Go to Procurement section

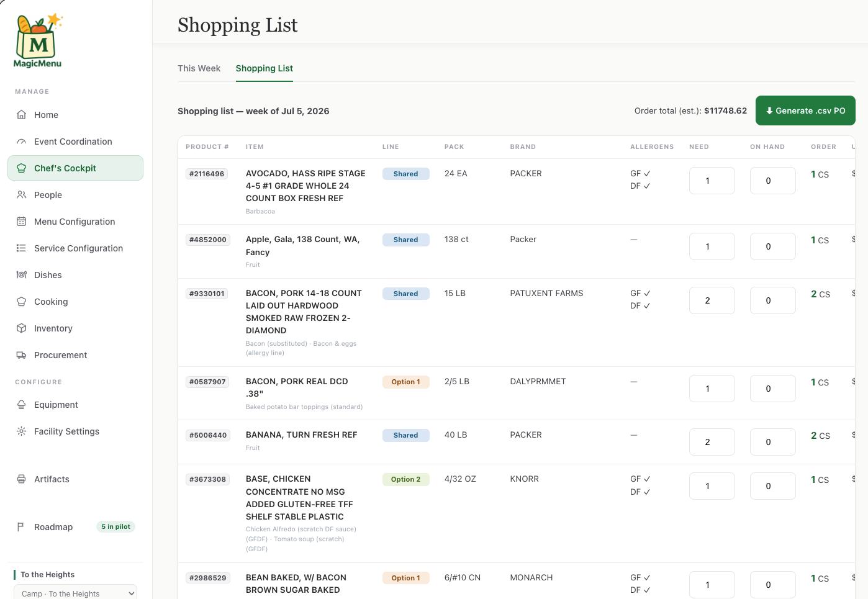tap(75, 355)
